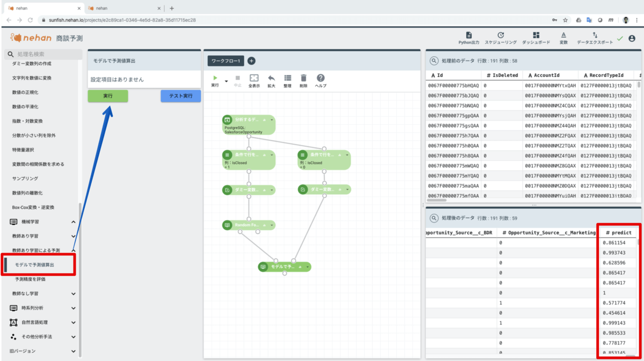Screen dimensions: 644x361
Task: Open the スケジューリング scheduling icon
Action: [x=501, y=38]
